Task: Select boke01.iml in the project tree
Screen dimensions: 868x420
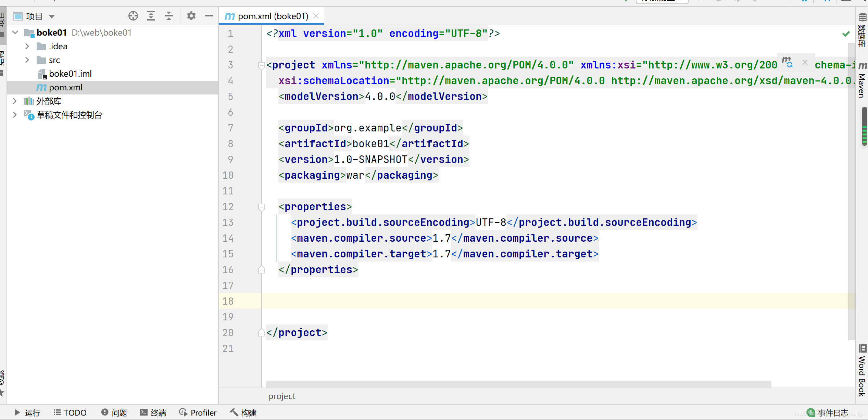Action: (x=70, y=74)
